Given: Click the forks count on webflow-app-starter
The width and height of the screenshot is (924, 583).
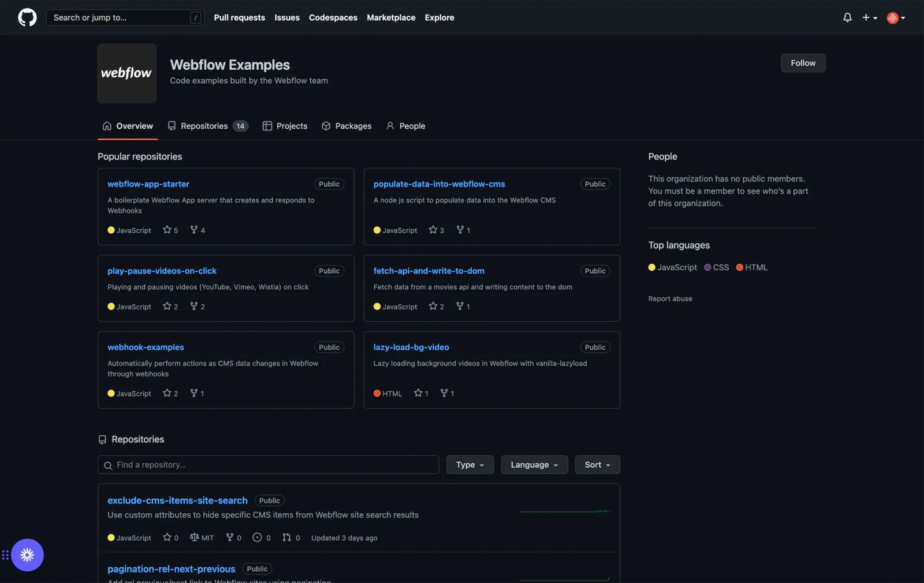Looking at the screenshot, I should point(198,230).
